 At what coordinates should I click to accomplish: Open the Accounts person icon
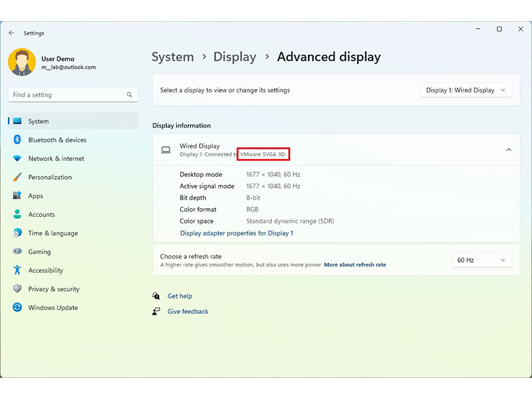click(x=17, y=215)
